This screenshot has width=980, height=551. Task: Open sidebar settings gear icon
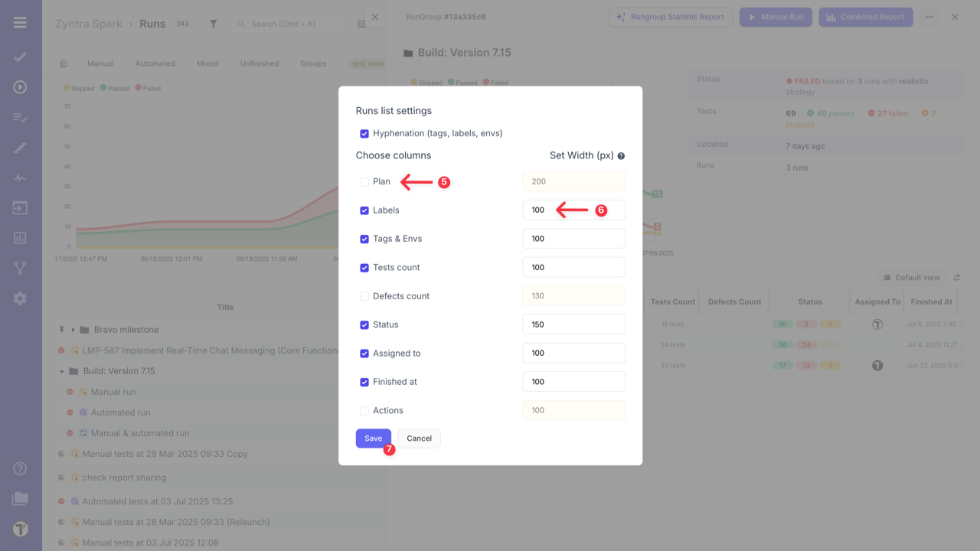tap(20, 299)
